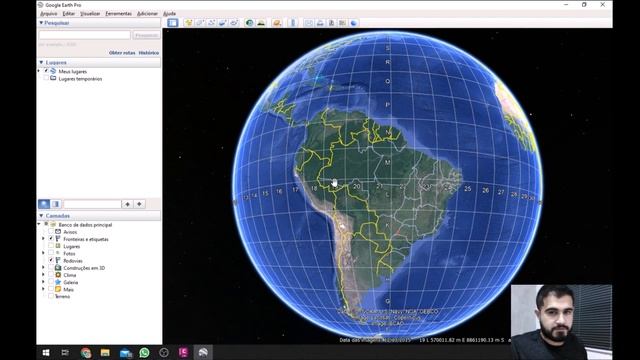Screen dimensions: 640x360
Task: Open the Adicionar menu
Action: (147, 13)
